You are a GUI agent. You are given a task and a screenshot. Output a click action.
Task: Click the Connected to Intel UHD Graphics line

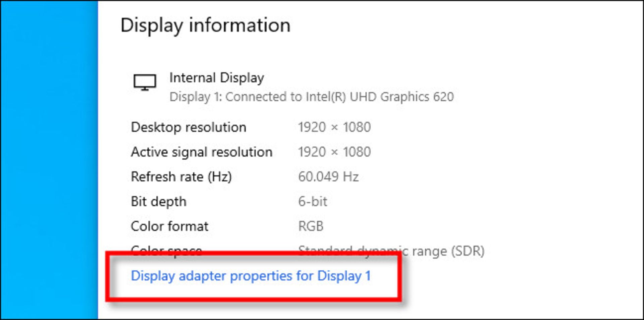[311, 97]
